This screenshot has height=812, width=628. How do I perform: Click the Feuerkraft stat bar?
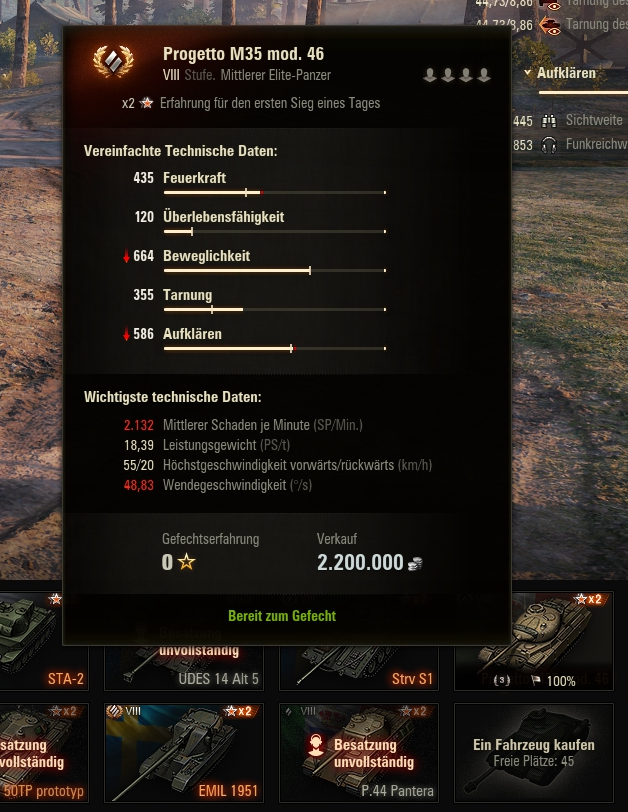pos(275,193)
